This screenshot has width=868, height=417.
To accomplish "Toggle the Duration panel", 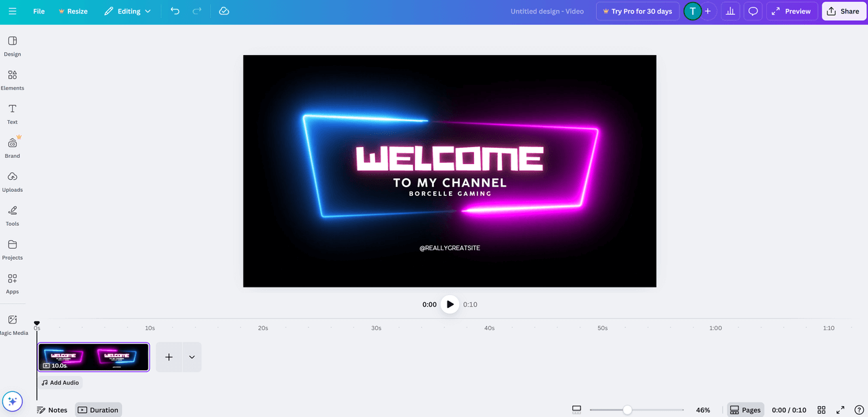I will 98,410.
